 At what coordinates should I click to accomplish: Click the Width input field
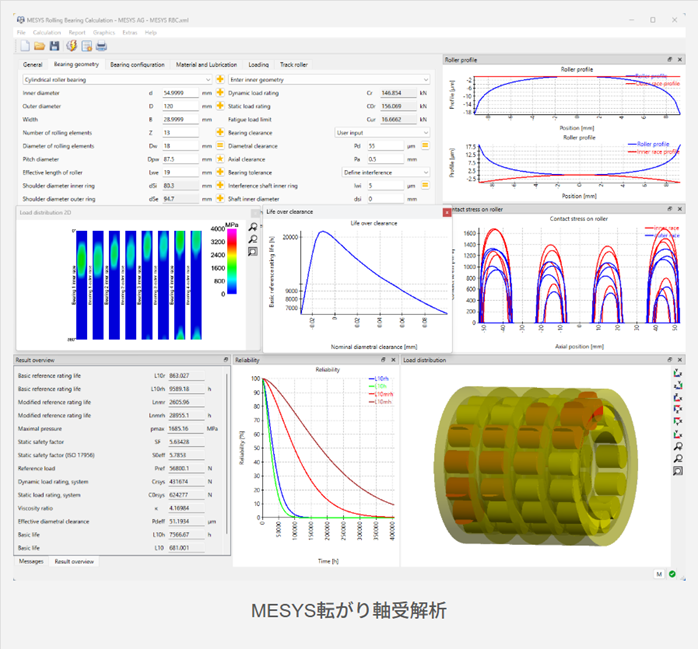click(180, 119)
